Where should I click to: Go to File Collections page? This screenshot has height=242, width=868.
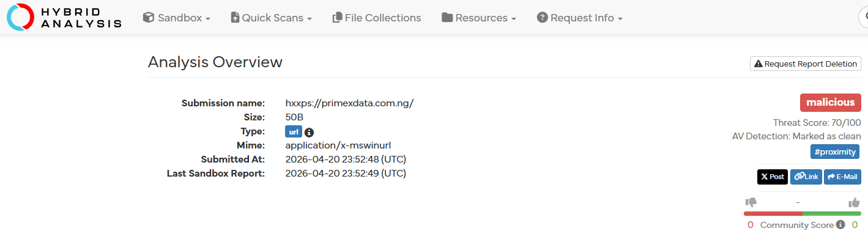[x=377, y=18]
